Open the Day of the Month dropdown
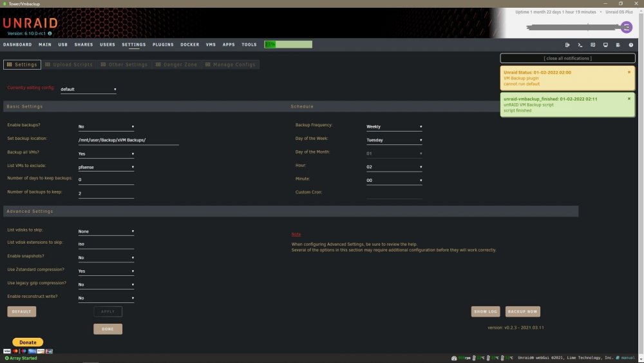Screen dimensions: 644x363 click(x=394, y=153)
